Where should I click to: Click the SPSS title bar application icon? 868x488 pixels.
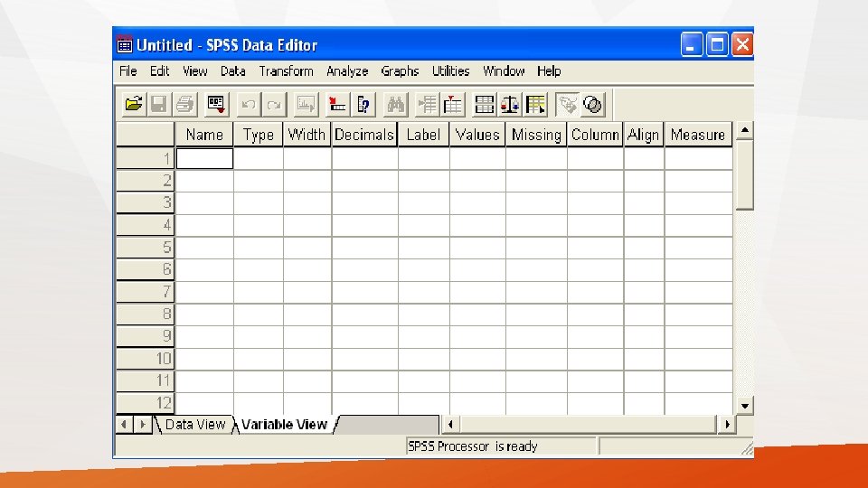tap(125, 45)
